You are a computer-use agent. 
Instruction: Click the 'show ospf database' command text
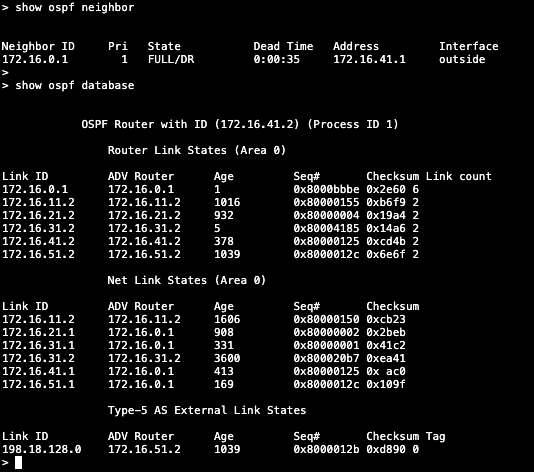tap(75, 85)
